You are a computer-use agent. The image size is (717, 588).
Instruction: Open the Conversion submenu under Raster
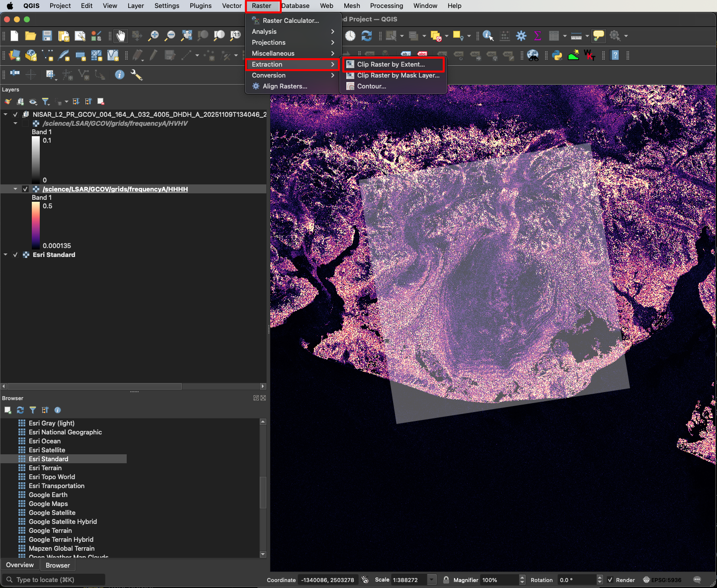click(268, 75)
